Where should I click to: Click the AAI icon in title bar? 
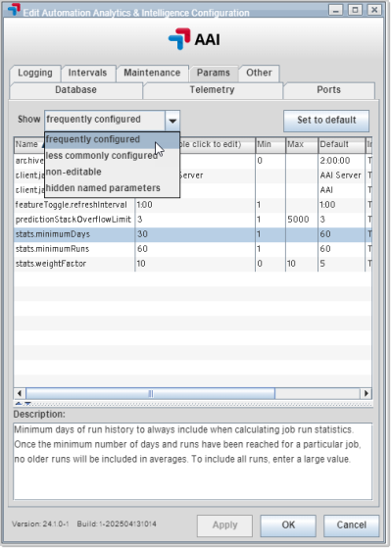coord(14,9)
